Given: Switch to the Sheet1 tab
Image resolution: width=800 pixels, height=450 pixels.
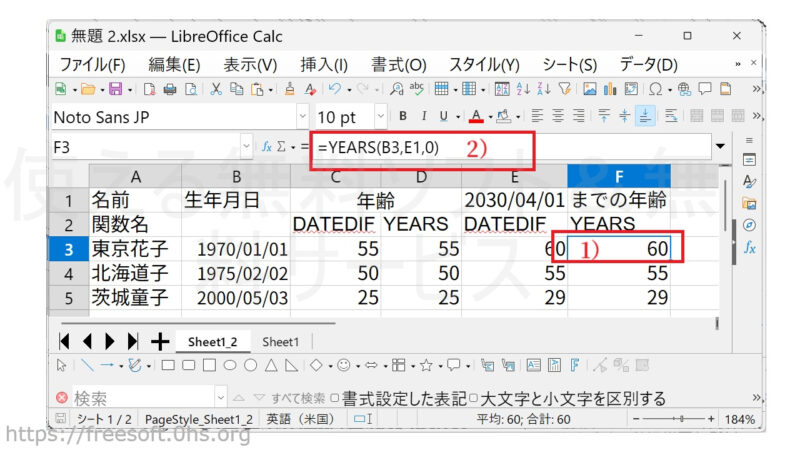Looking at the screenshot, I should coord(281,342).
